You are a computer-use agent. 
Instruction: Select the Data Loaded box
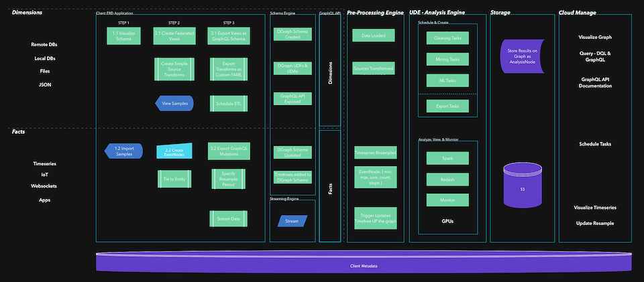tap(374, 36)
